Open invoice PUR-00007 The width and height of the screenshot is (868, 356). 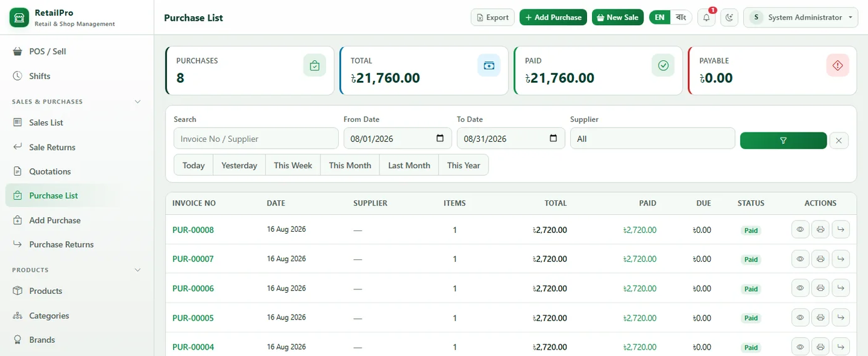click(x=193, y=259)
